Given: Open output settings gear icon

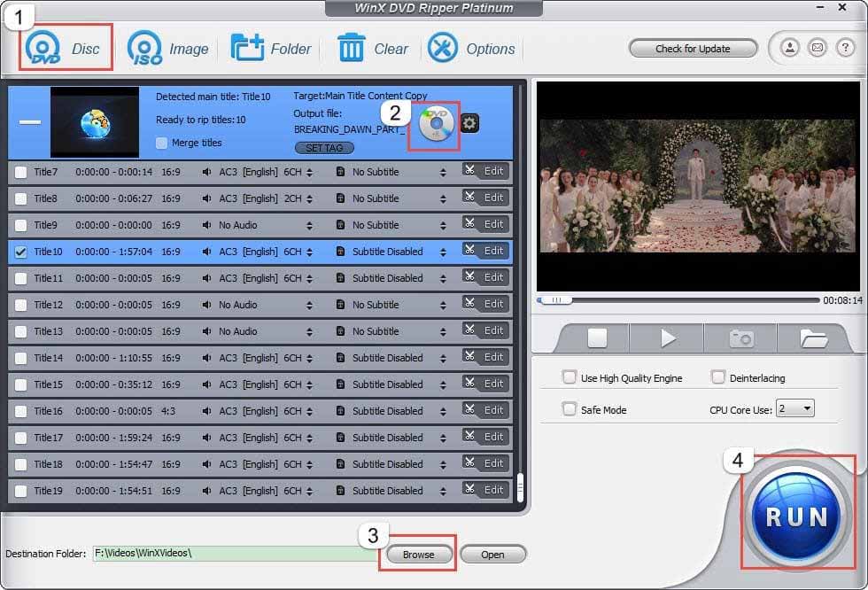Looking at the screenshot, I should [469, 123].
